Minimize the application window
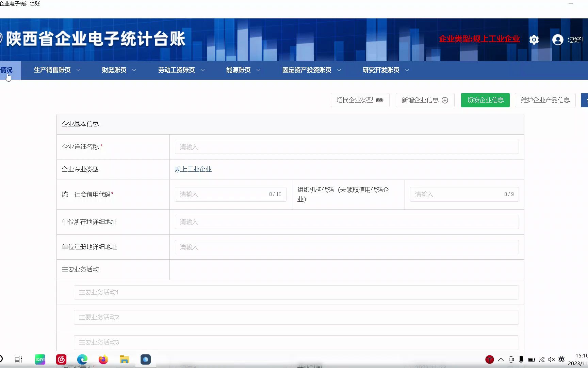The image size is (588, 368). click(571, 3)
